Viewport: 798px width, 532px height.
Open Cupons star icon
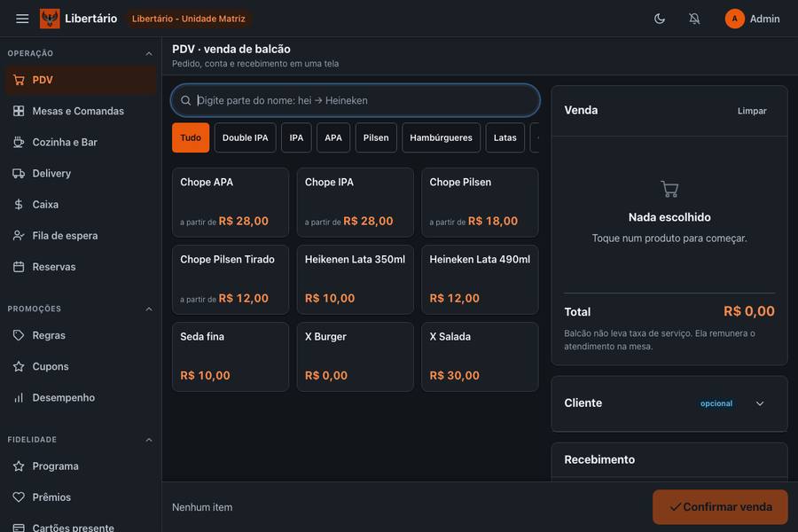(19, 366)
